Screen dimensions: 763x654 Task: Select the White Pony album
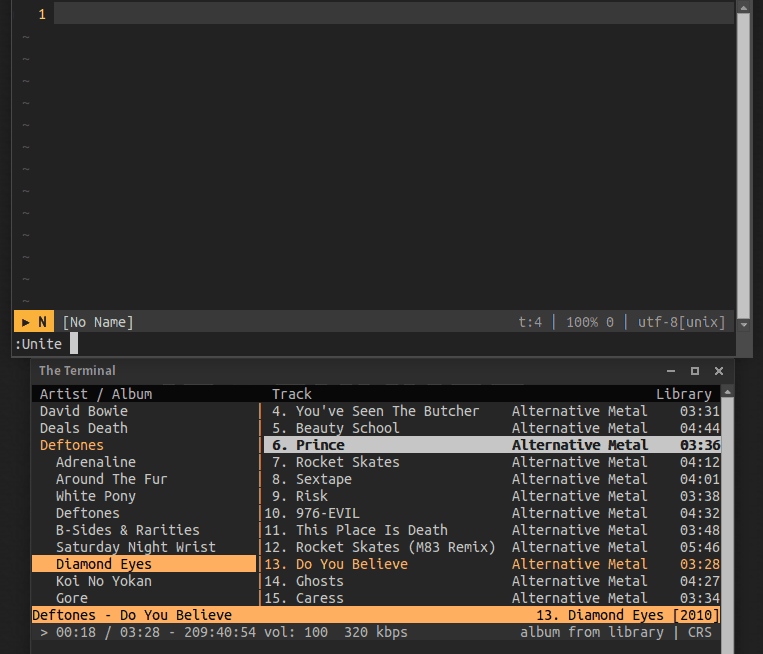[96, 496]
